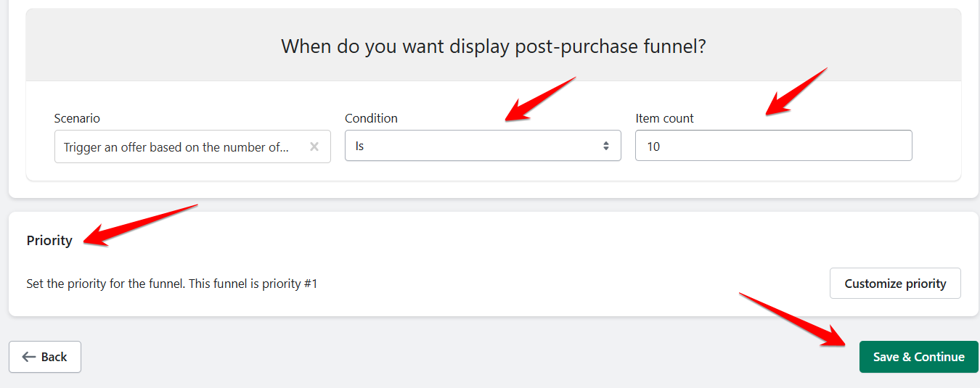Click the Item count field label
The width and height of the screenshot is (980, 388).
(x=664, y=118)
